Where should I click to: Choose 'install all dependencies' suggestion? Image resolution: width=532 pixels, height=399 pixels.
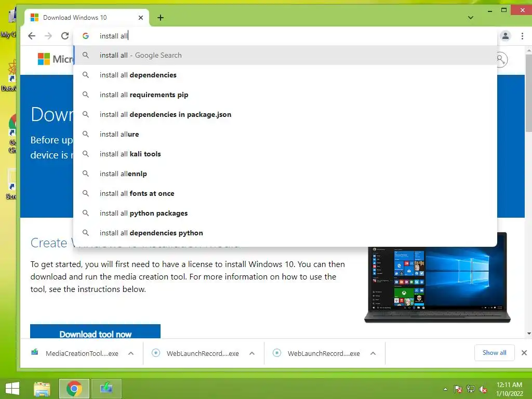tap(285, 75)
